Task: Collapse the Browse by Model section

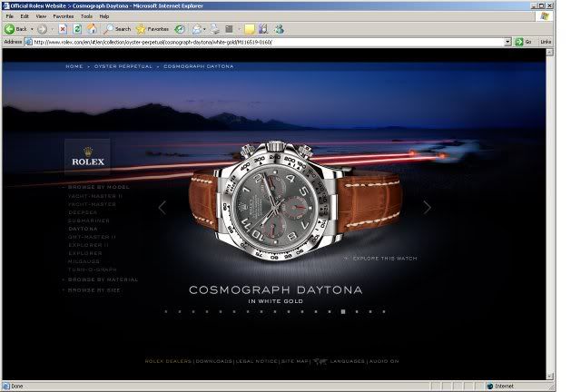Action: click(99, 187)
